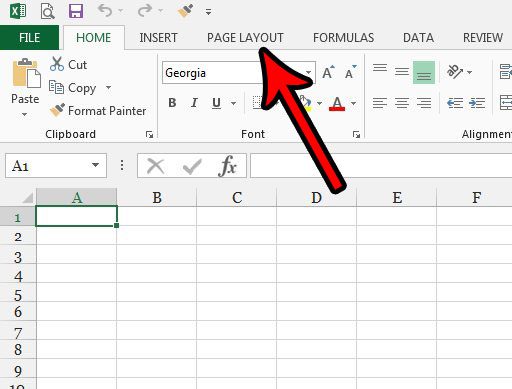Open Font settings dialog launcher
Viewport: 512px width, 389px height.
point(356,134)
